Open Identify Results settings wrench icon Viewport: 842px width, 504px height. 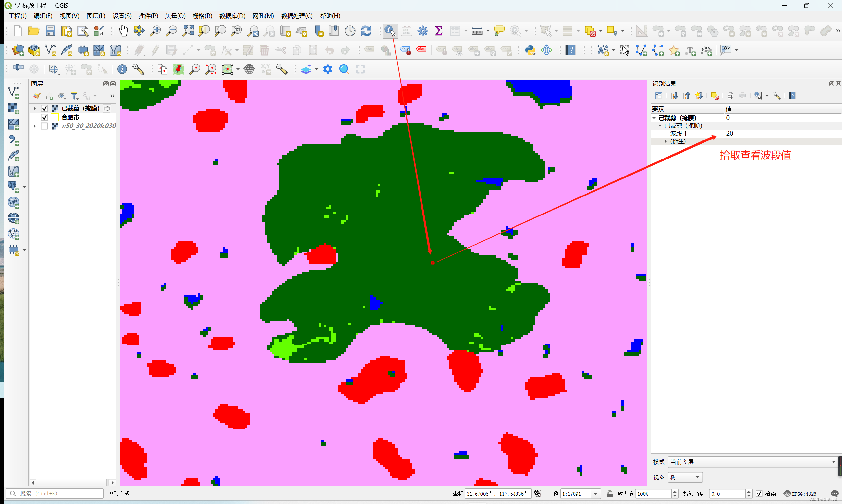coord(777,96)
